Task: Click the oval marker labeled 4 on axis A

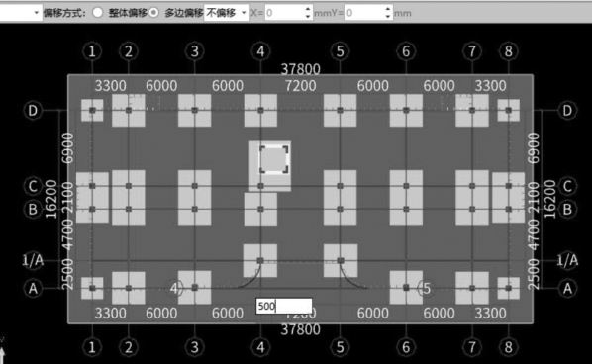Action: (x=174, y=289)
